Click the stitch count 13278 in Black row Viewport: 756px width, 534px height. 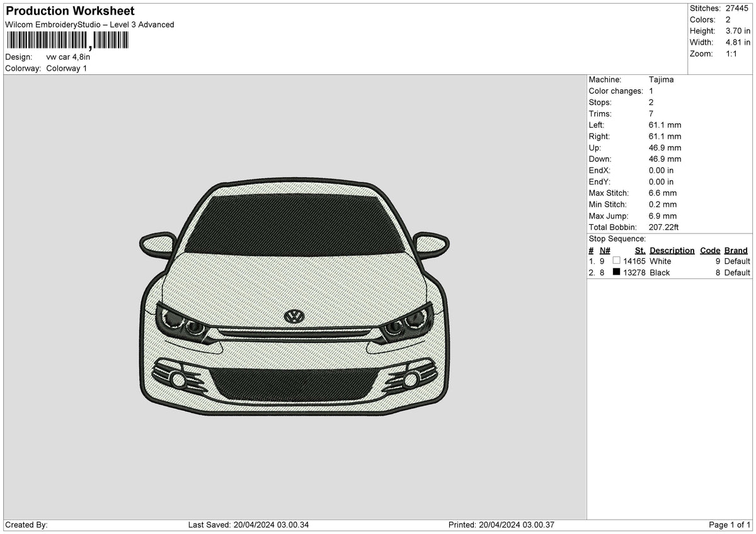tap(634, 272)
